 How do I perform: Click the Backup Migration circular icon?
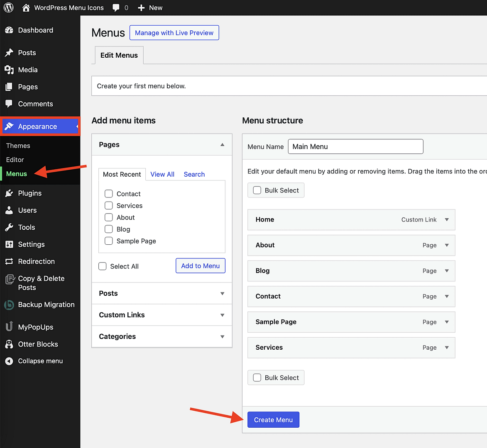(x=9, y=305)
